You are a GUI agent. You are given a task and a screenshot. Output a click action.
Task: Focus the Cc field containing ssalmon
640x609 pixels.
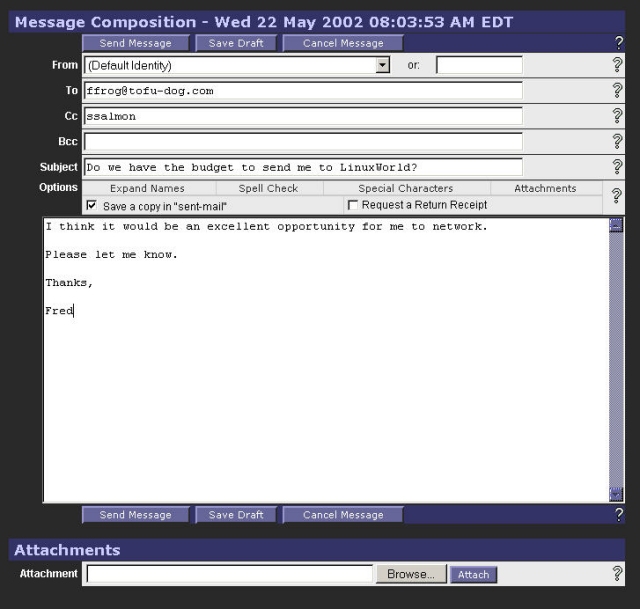pos(303,116)
